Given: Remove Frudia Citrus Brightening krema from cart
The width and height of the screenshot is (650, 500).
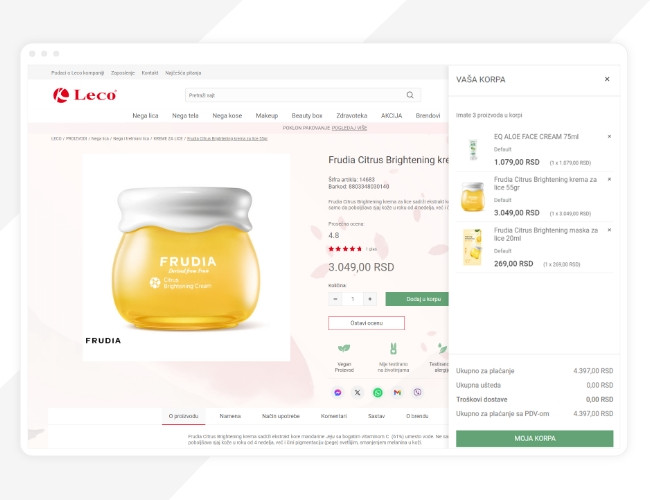Looking at the screenshot, I should tap(609, 180).
